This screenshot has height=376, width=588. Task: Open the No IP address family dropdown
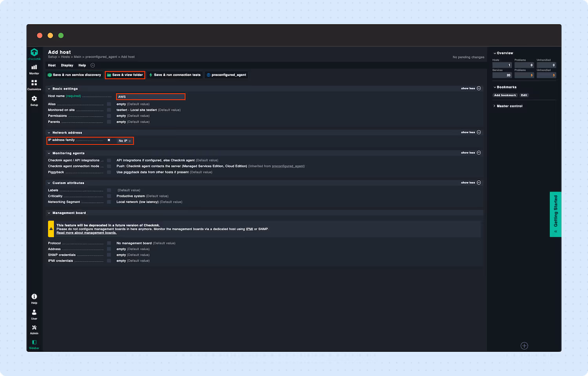click(x=124, y=141)
